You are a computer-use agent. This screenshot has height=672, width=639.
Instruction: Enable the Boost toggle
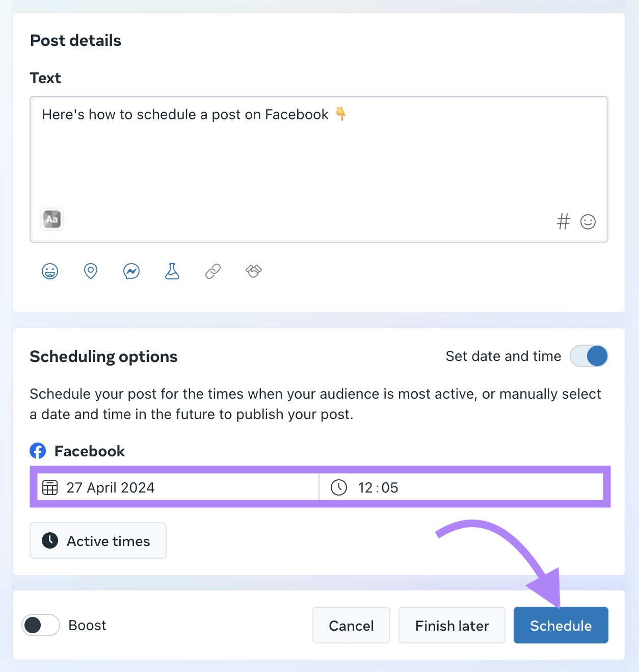40,625
